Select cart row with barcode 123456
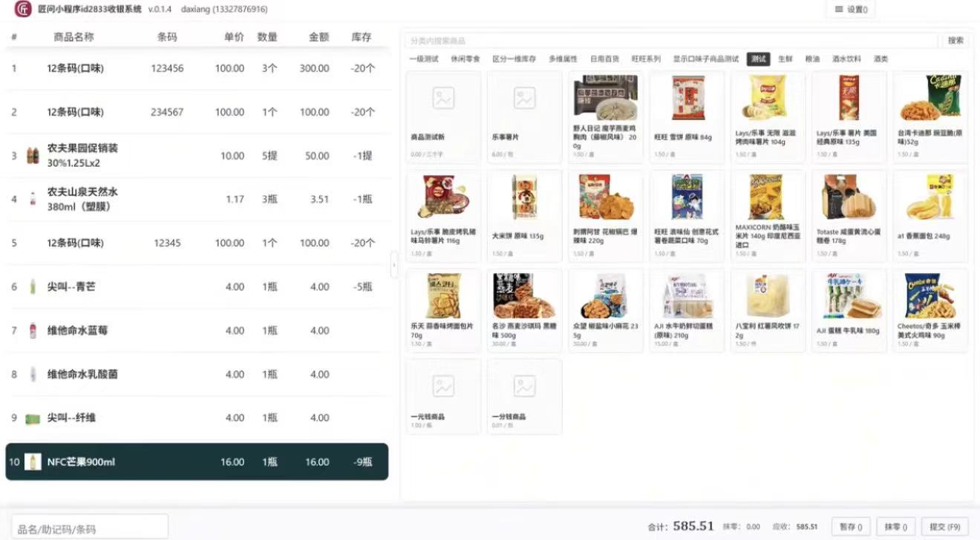This screenshot has height=540, width=980. 197,68
